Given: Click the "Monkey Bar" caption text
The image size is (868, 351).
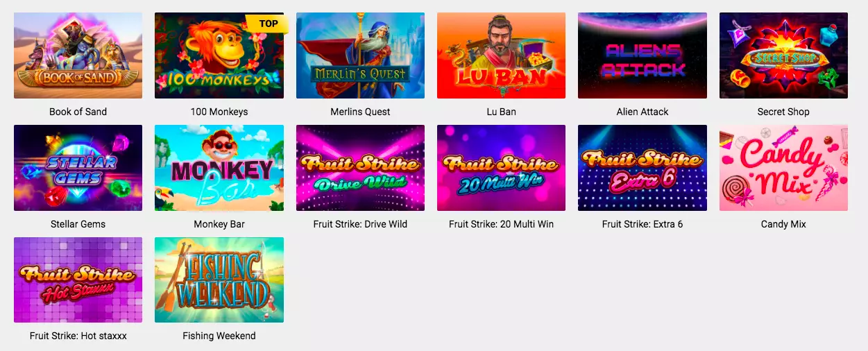Looking at the screenshot, I should point(219,224).
